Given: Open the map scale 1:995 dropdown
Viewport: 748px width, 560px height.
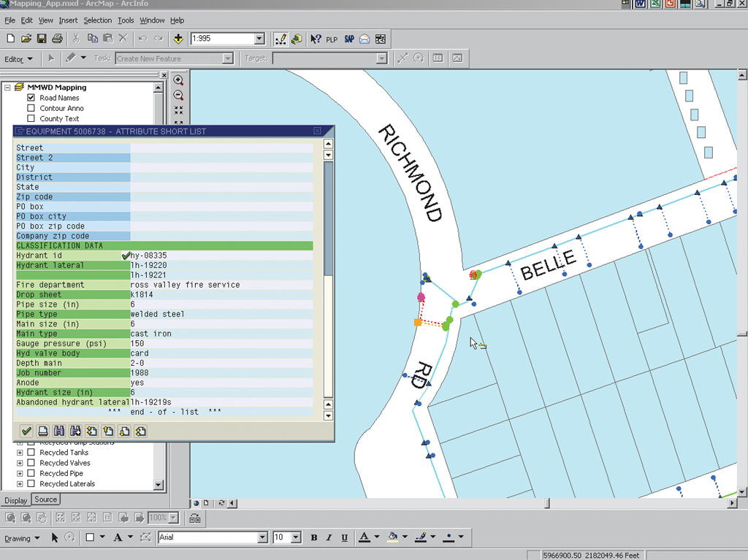Looking at the screenshot, I should (x=259, y=39).
